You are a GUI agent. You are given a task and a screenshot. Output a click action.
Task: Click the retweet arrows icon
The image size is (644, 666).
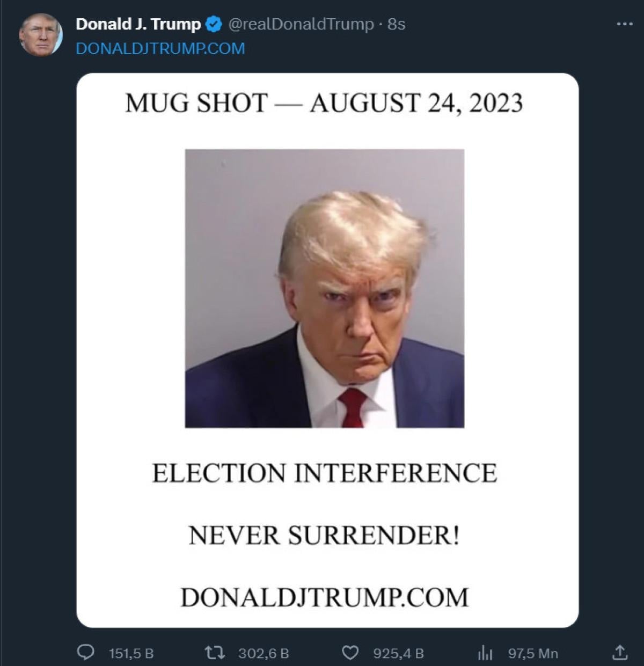[214, 653]
